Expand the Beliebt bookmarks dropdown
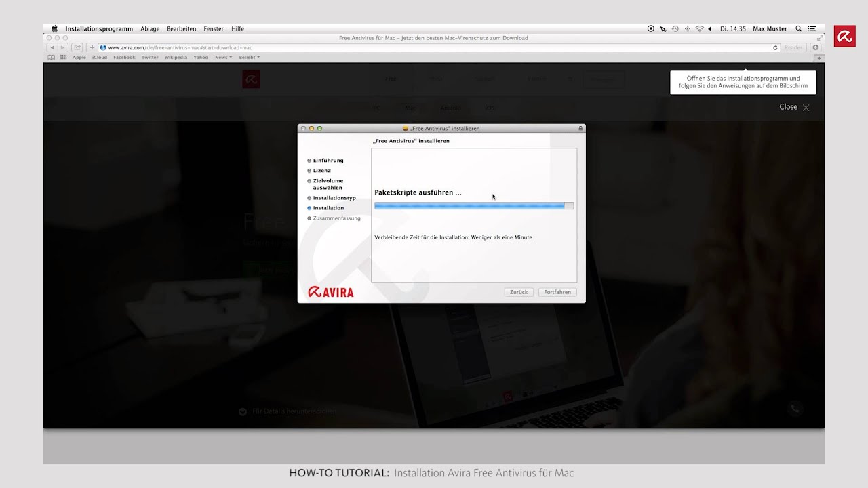Image resolution: width=868 pixels, height=488 pixels. pos(249,58)
